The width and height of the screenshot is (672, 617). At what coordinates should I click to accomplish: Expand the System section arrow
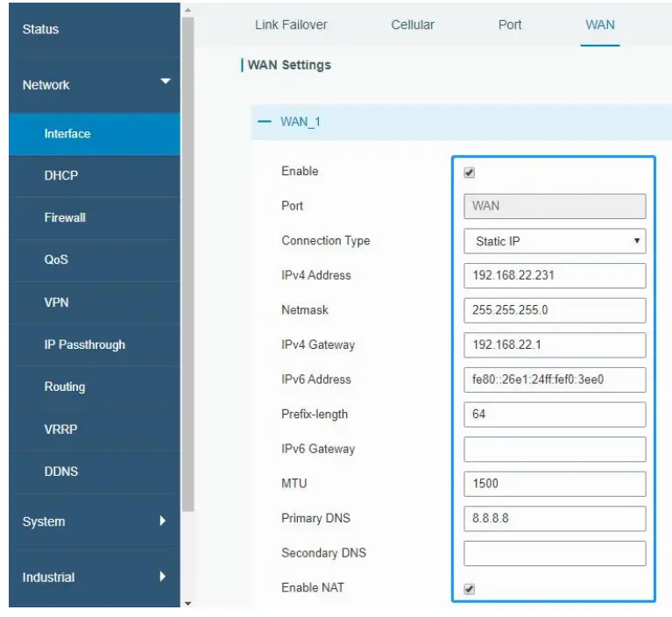point(162,521)
